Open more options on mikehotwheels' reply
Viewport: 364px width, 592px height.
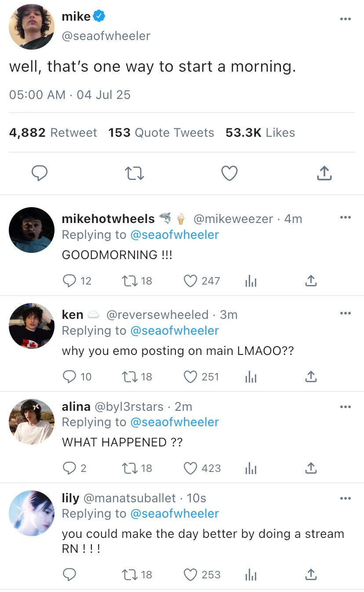tap(346, 217)
